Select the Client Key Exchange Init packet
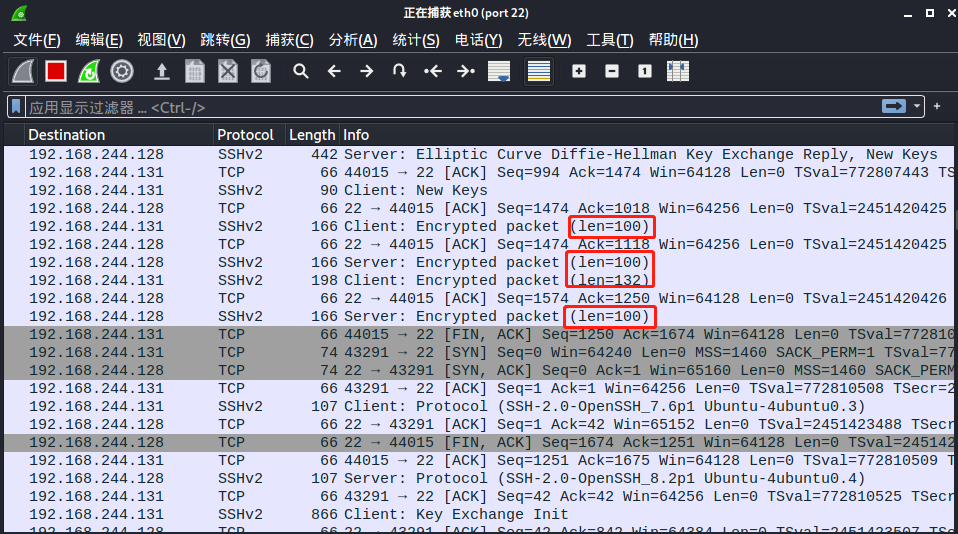The image size is (958, 534). tap(478, 514)
